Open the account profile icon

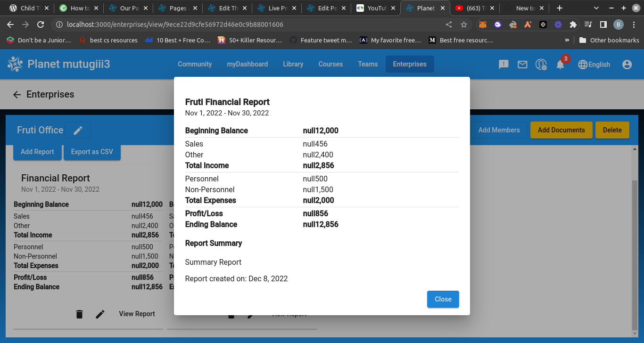tap(627, 64)
